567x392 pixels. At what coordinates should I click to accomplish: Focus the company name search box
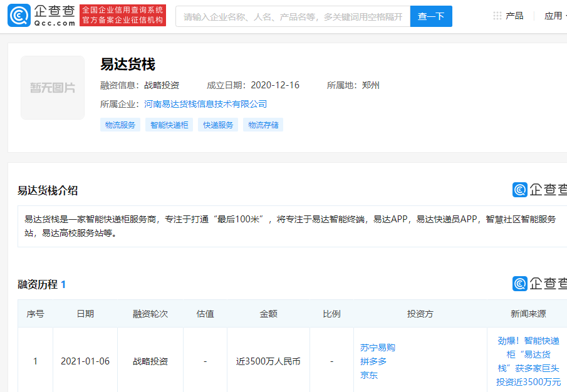pyautogui.click(x=293, y=16)
